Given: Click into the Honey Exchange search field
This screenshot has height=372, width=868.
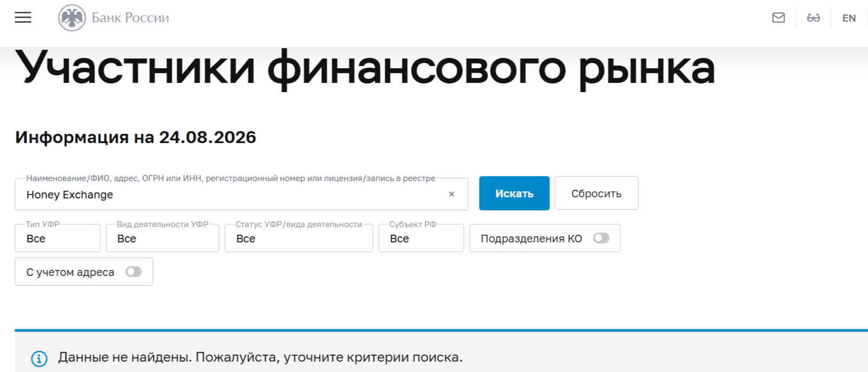Looking at the screenshot, I should point(241,194).
